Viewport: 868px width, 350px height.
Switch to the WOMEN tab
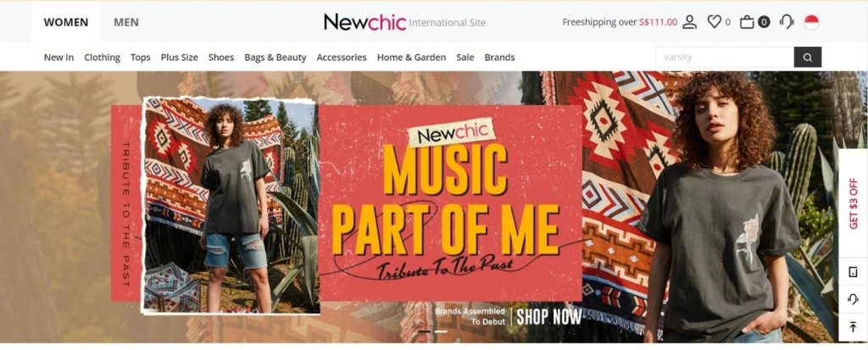[66, 22]
